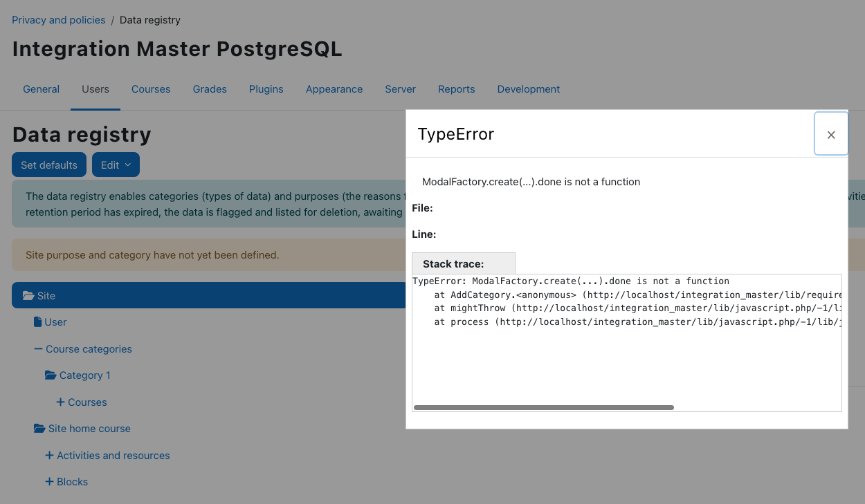
Task: Switch to the General tab
Action: [42, 89]
